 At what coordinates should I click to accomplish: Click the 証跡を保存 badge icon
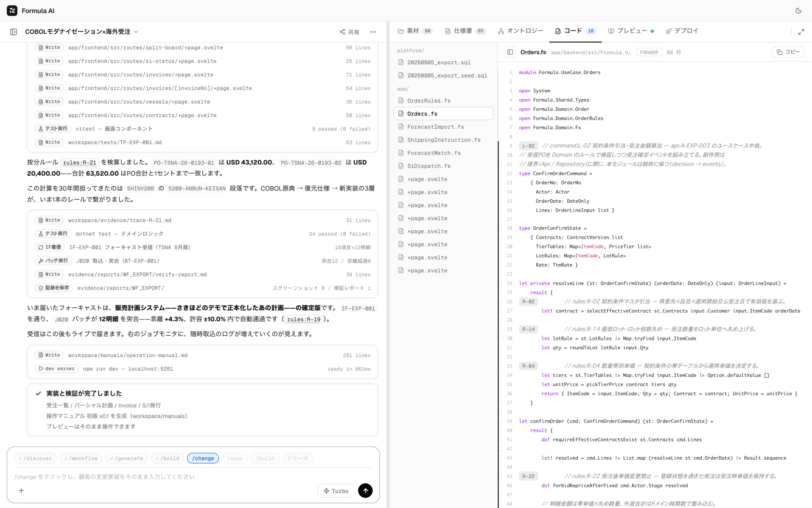pos(53,288)
